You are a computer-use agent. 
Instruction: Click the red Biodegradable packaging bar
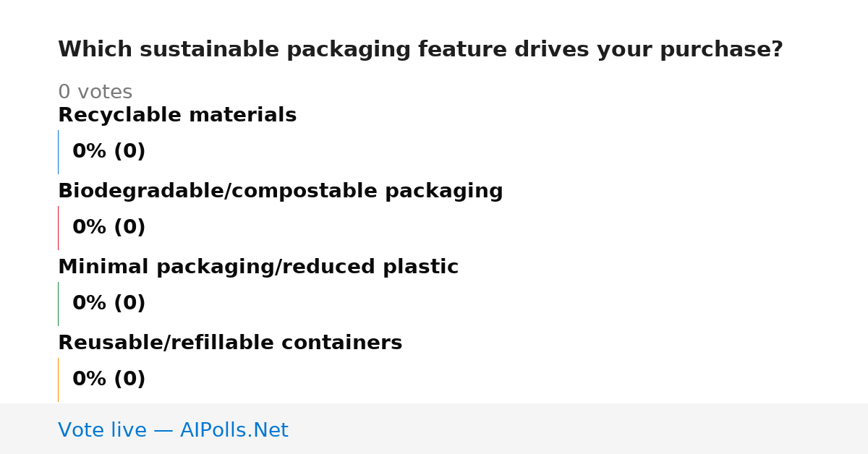tap(58, 228)
